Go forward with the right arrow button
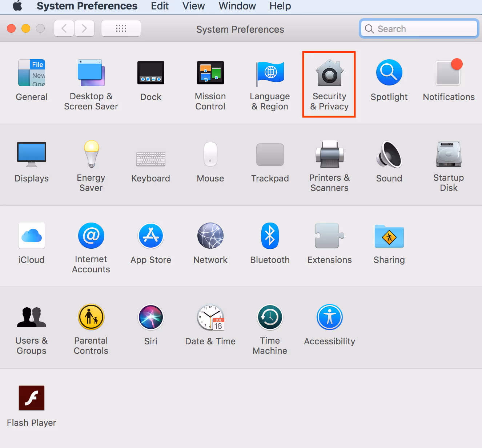 84,28
